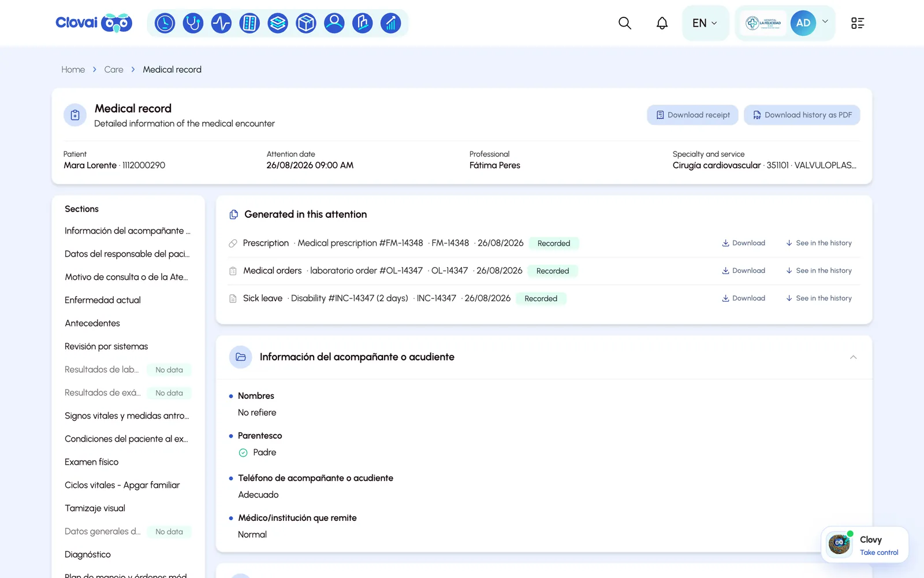
Task: Select Signos vitales y medidas section
Action: 127,416
